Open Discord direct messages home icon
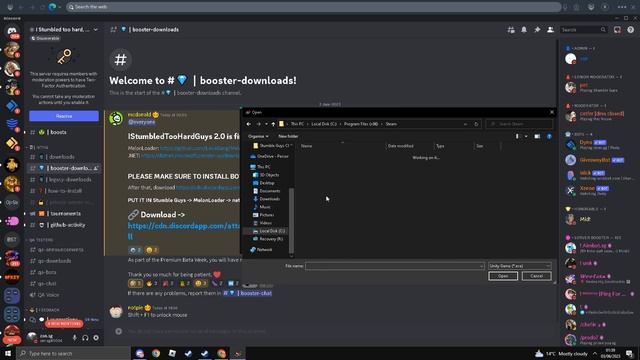The width and height of the screenshot is (640, 360). (x=12, y=31)
